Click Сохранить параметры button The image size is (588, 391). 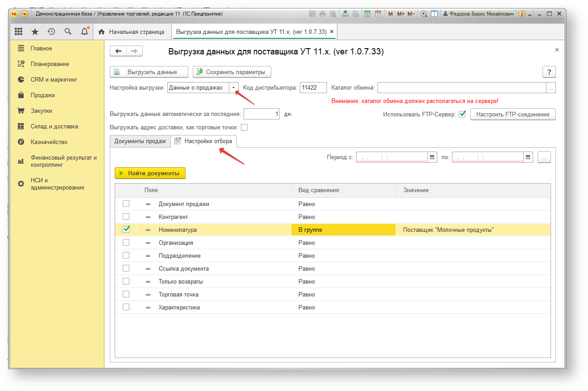point(232,72)
